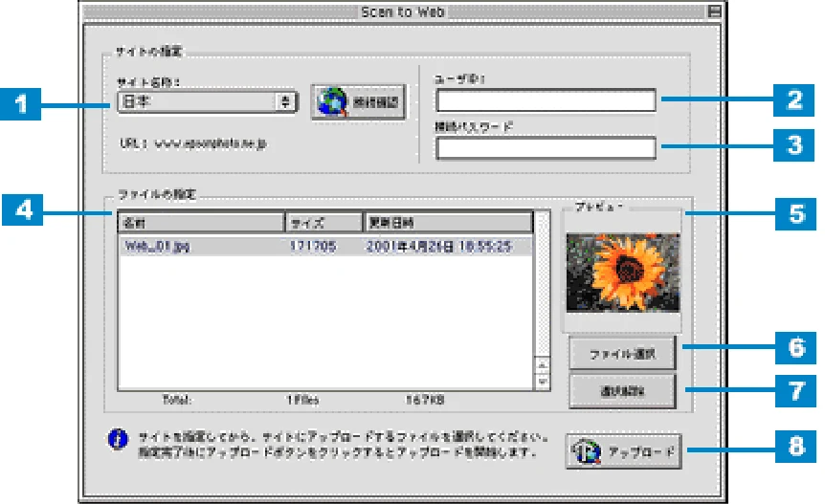Focus the user name input field
The height and width of the screenshot is (504, 825).
click(546, 100)
